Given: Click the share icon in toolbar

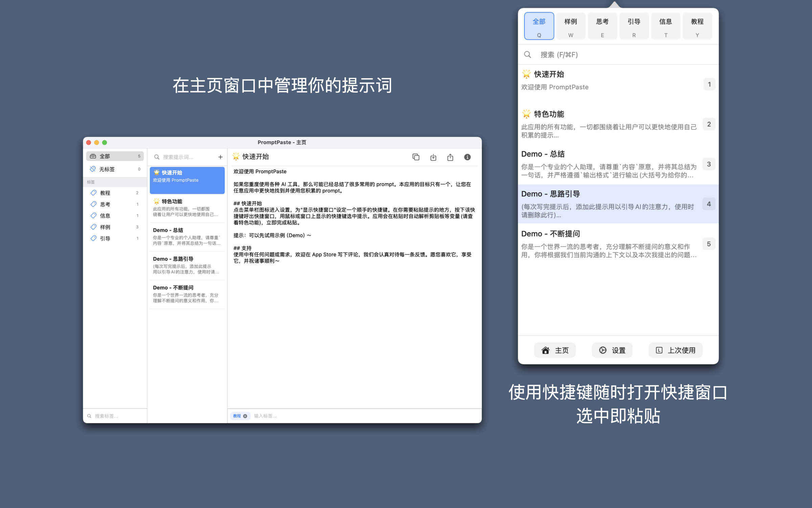Looking at the screenshot, I should [x=450, y=157].
